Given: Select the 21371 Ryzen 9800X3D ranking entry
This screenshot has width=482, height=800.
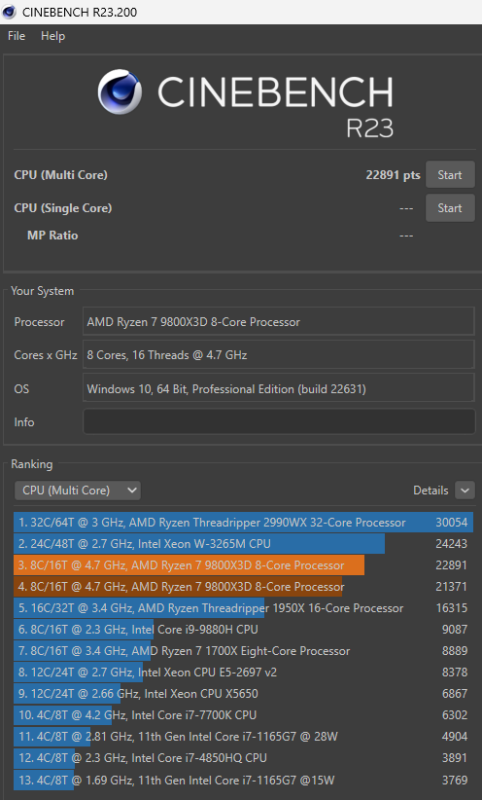Looking at the screenshot, I should tap(243, 587).
